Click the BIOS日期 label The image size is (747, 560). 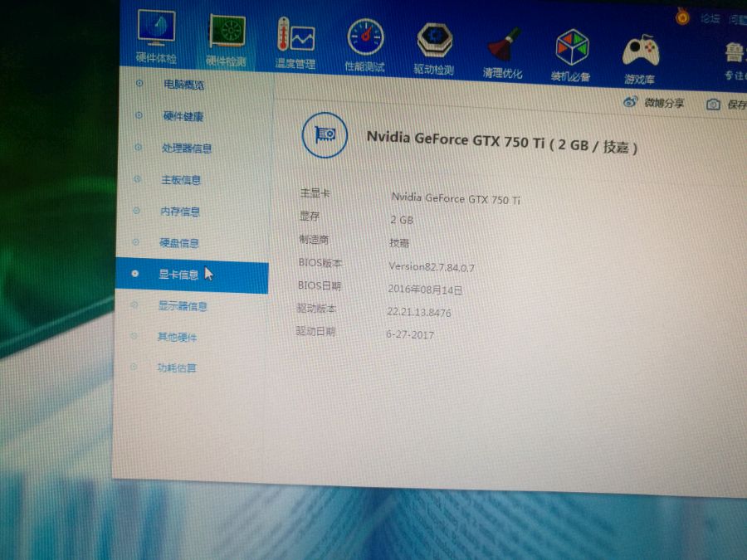point(320,285)
